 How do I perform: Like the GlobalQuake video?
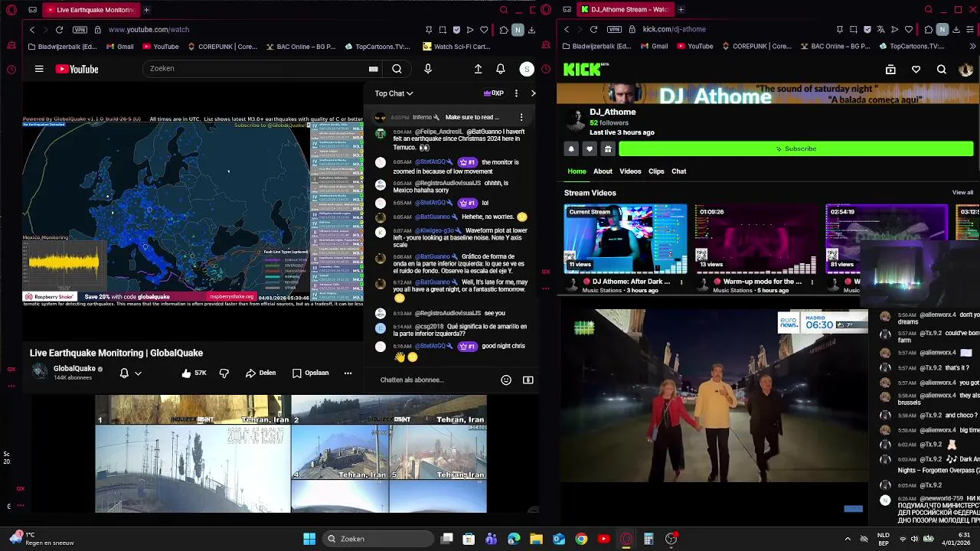click(x=194, y=373)
